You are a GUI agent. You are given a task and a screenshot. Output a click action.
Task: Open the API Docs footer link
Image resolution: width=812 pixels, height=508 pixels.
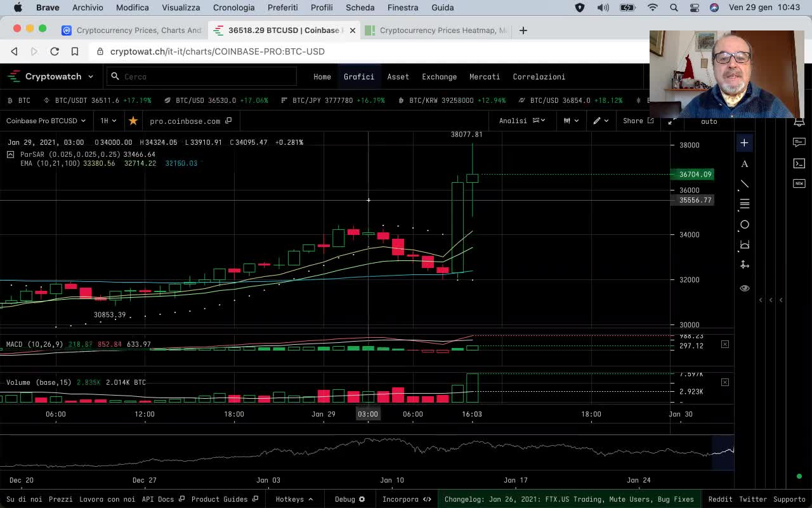(163, 499)
